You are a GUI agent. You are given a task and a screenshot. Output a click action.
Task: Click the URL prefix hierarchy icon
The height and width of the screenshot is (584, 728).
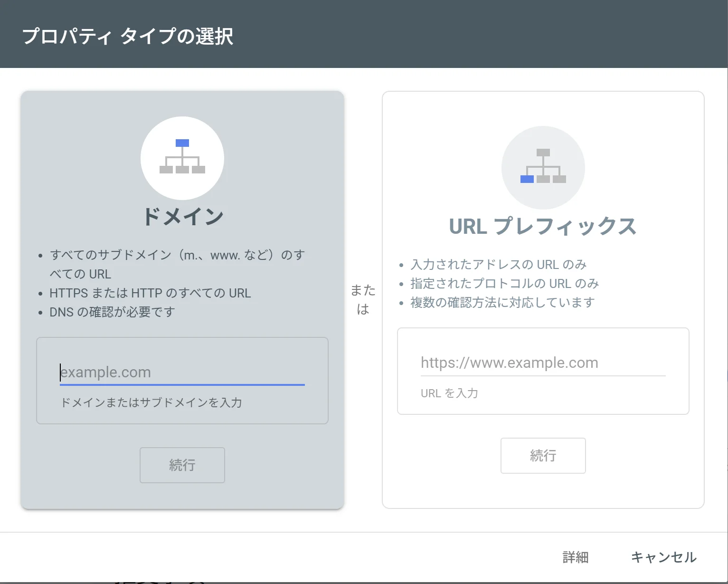tap(543, 167)
